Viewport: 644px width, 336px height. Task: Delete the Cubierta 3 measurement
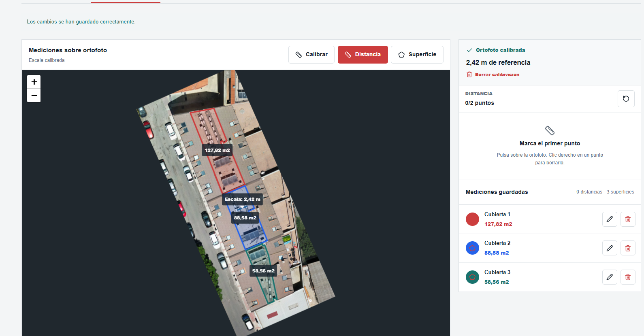(628, 277)
